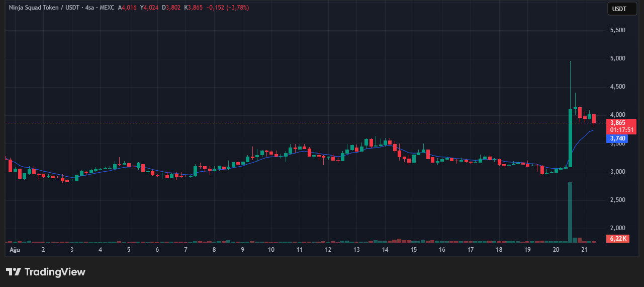Click the TradingView wordmark text
The image size is (644, 287).
(x=55, y=272)
